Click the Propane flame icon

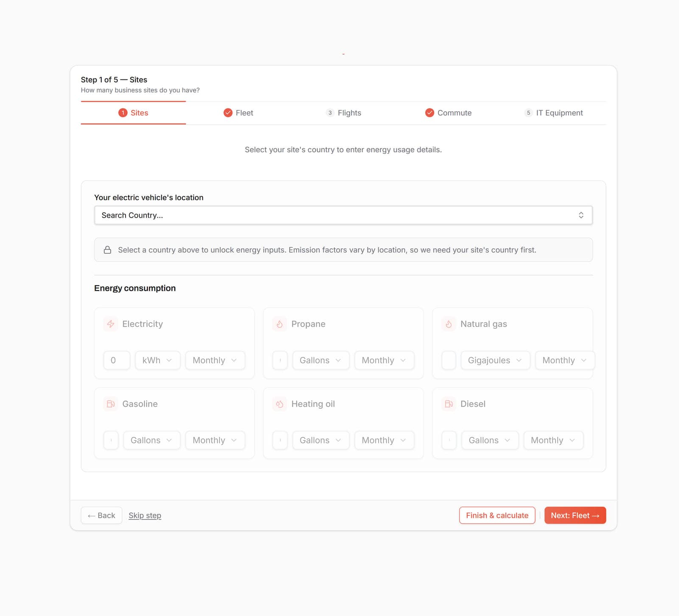280,324
